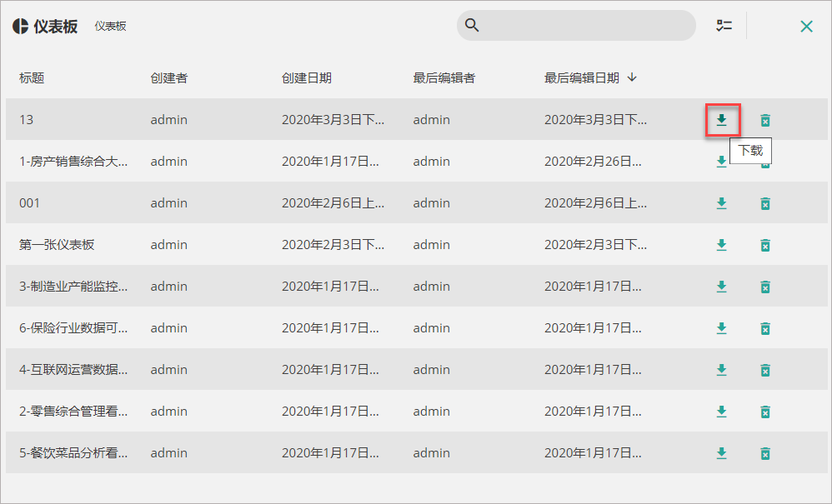
Task: Delete the 3-制造业产能监控 dashboard
Action: 765,287
